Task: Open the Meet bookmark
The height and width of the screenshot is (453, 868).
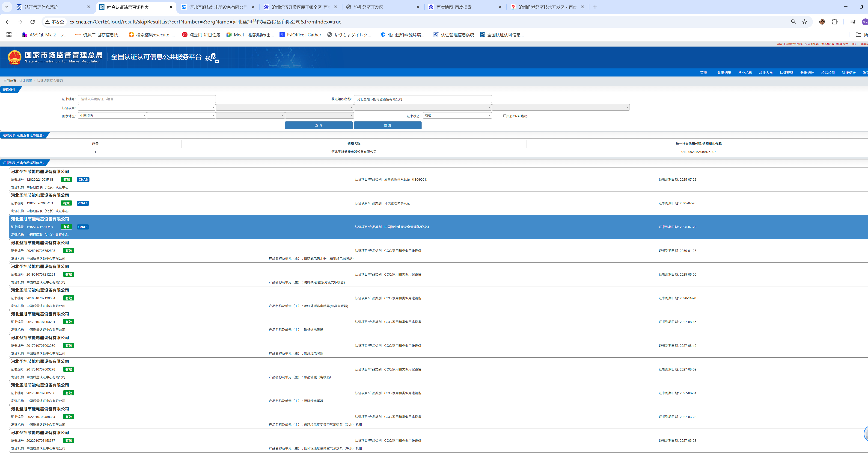Action: coord(250,35)
